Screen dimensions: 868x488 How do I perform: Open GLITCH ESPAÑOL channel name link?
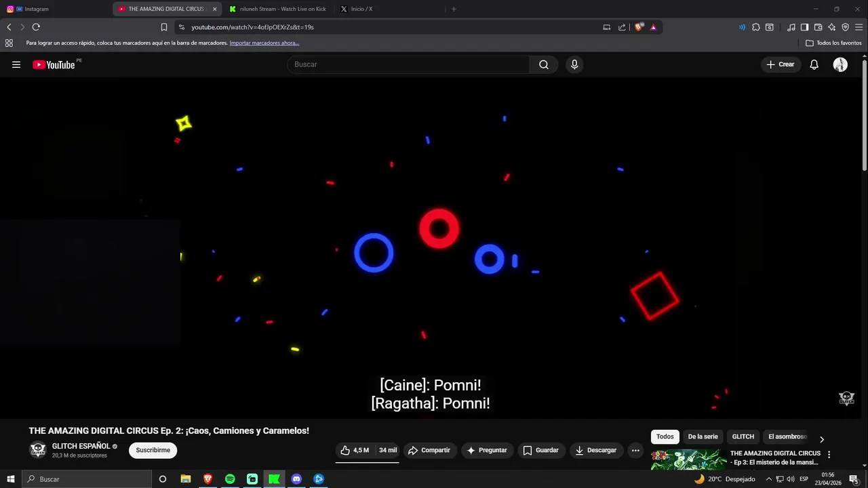[x=81, y=446]
